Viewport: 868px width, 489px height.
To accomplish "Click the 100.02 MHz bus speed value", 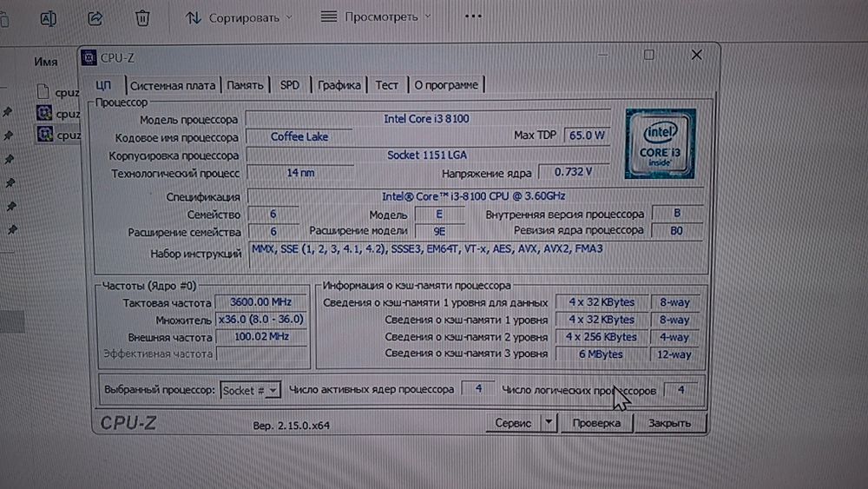I will click(x=261, y=337).
